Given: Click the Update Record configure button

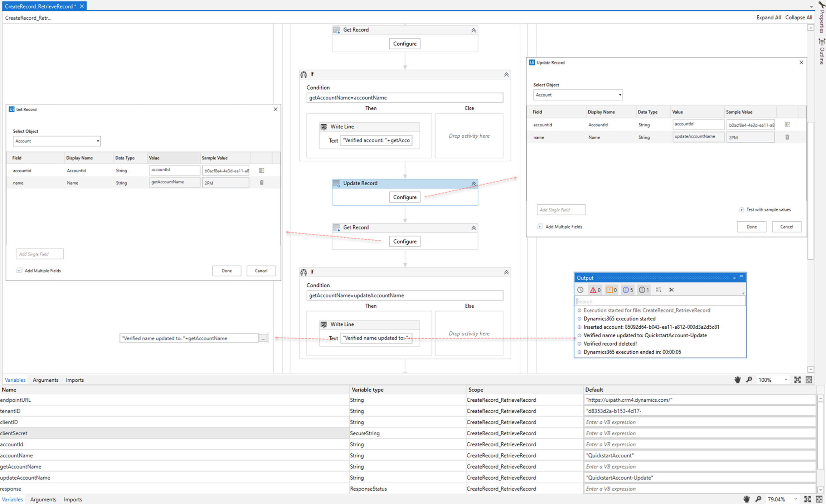Looking at the screenshot, I should pos(404,197).
